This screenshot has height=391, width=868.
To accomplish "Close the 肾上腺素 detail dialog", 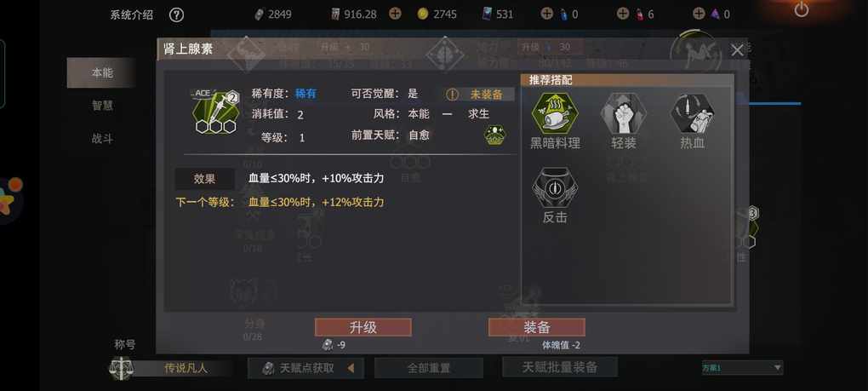I will coord(737,50).
